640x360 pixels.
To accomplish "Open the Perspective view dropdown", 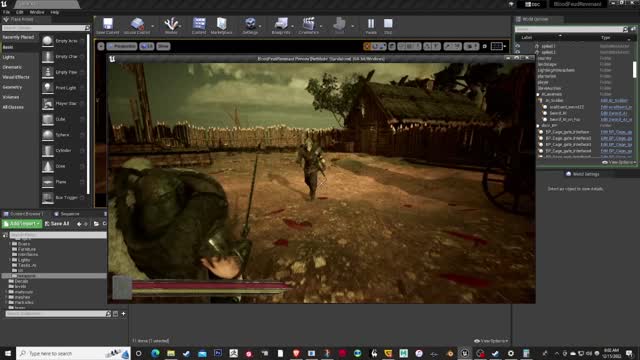I will (122, 46).
